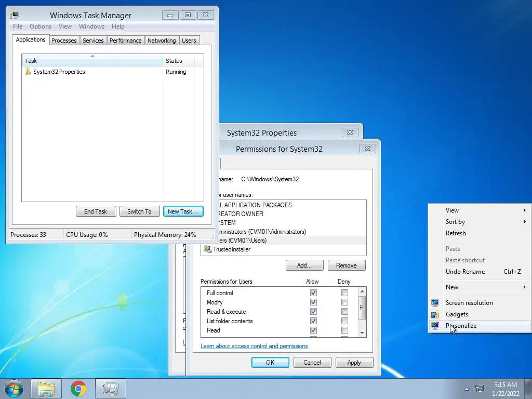Screen dimensions: 532x399
Task: Check Deny for Full control
Action: coord(345,293)
